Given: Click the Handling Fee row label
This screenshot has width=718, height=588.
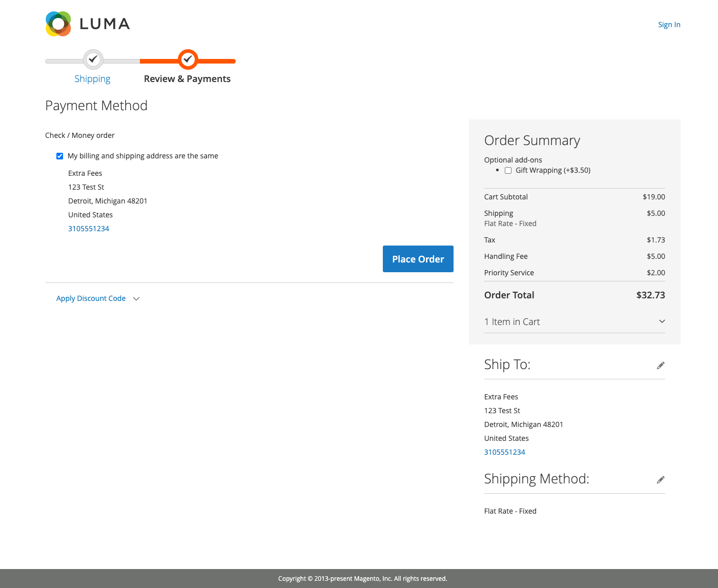Looking at the screenshot, I should tap(506, 256).
